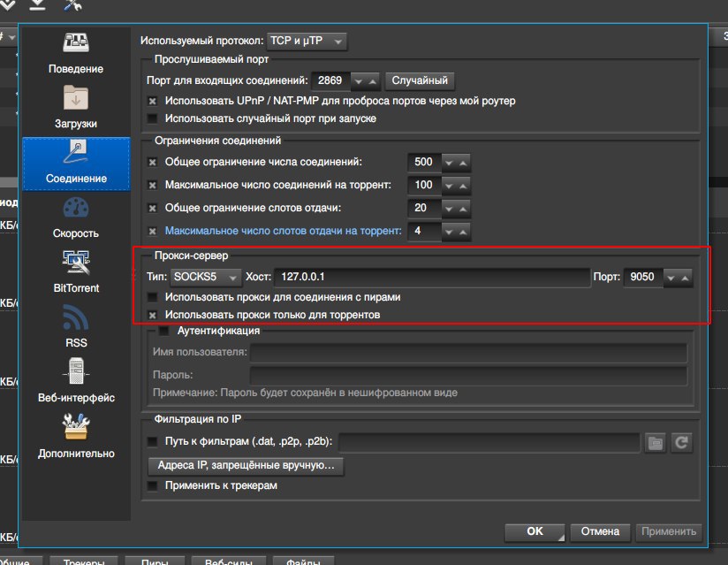Image resolution: width=728 pixels, height=565 pixels.
Task: Toggle max connections per torrent checkbox
Action: (x=152, y=185)
